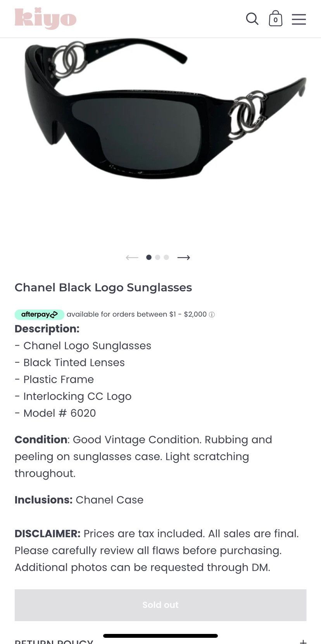
Task: Click the Afterpay badge
Action: coord(39,314)
